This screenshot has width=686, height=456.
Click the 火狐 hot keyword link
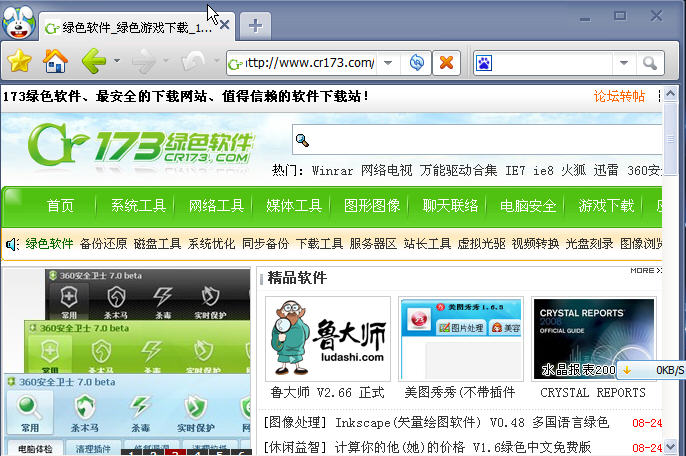[x=574, y=171]
